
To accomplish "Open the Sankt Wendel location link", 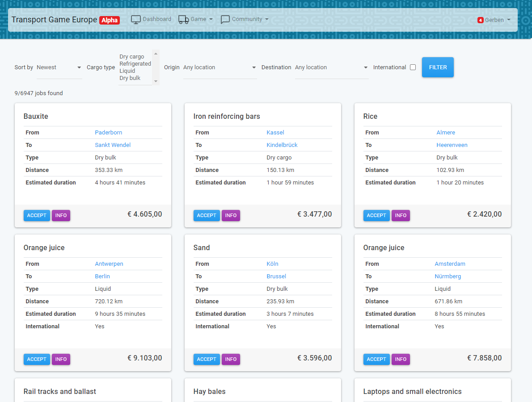I will coord(113,145).
